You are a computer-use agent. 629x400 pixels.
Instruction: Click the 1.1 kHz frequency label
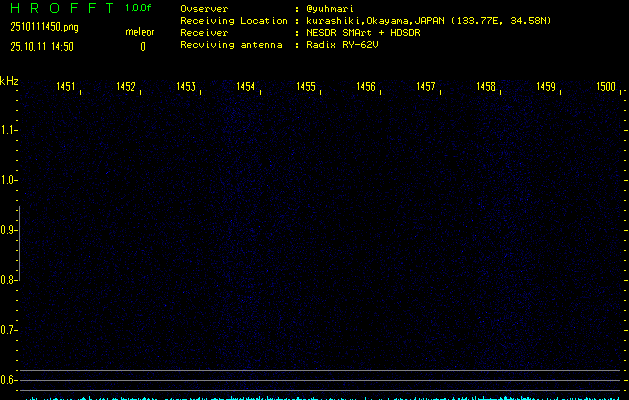coord(7,130)
